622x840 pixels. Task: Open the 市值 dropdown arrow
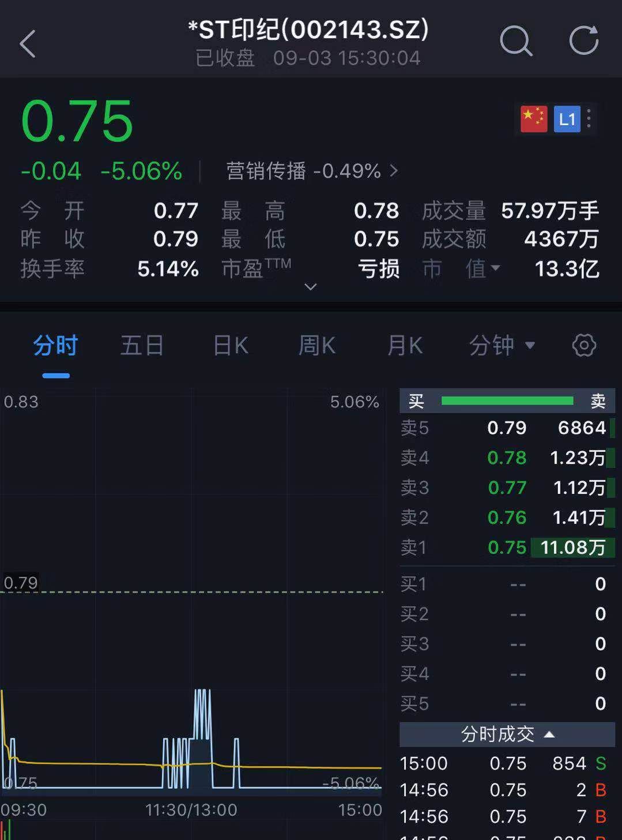495,268
